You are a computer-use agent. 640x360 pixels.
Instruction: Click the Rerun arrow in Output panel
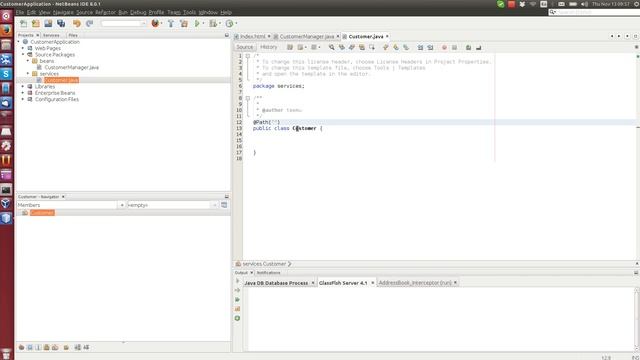coord(238,281)
